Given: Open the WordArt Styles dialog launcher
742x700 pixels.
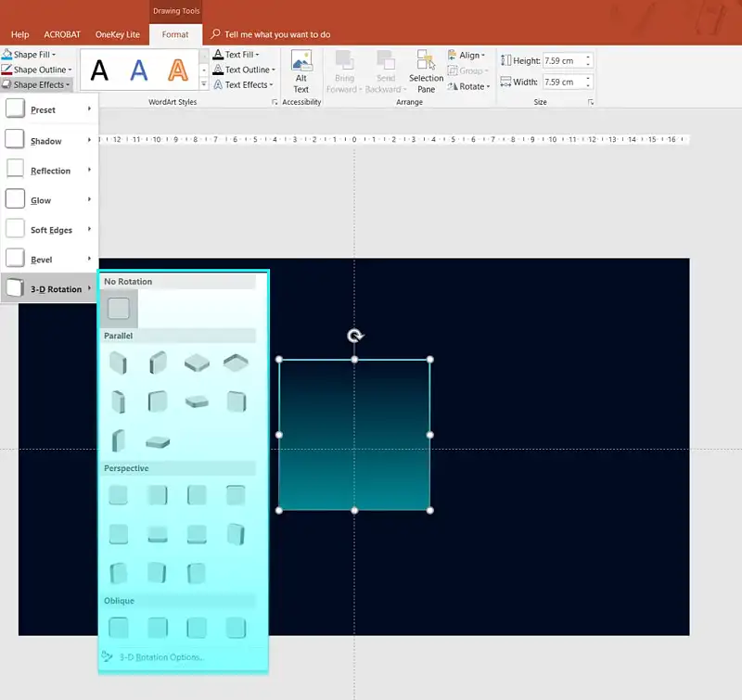Looking at the screenshot, I should coord(275,102).
